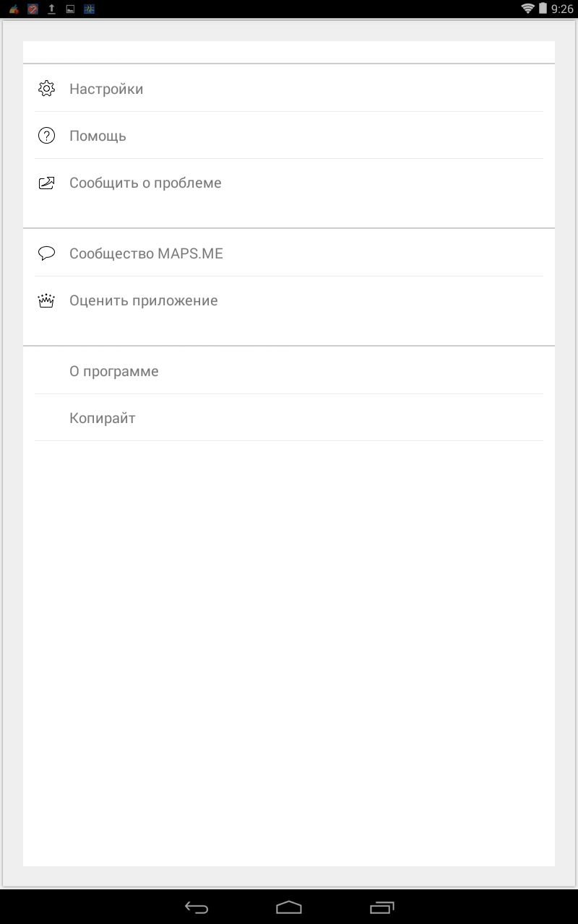
Task: Open the О программе entry
Action: click(113, 371)
